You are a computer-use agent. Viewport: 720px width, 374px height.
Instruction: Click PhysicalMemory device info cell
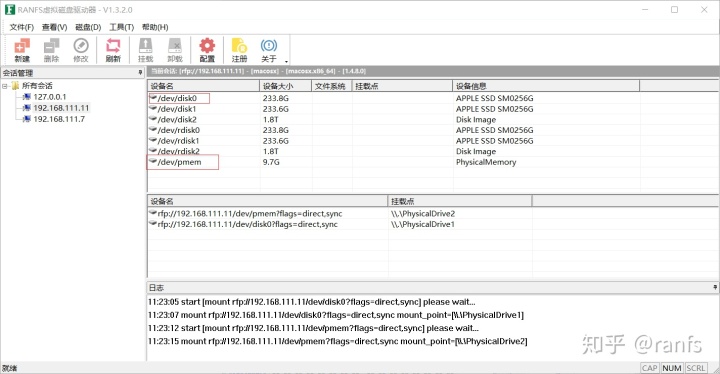486,162
